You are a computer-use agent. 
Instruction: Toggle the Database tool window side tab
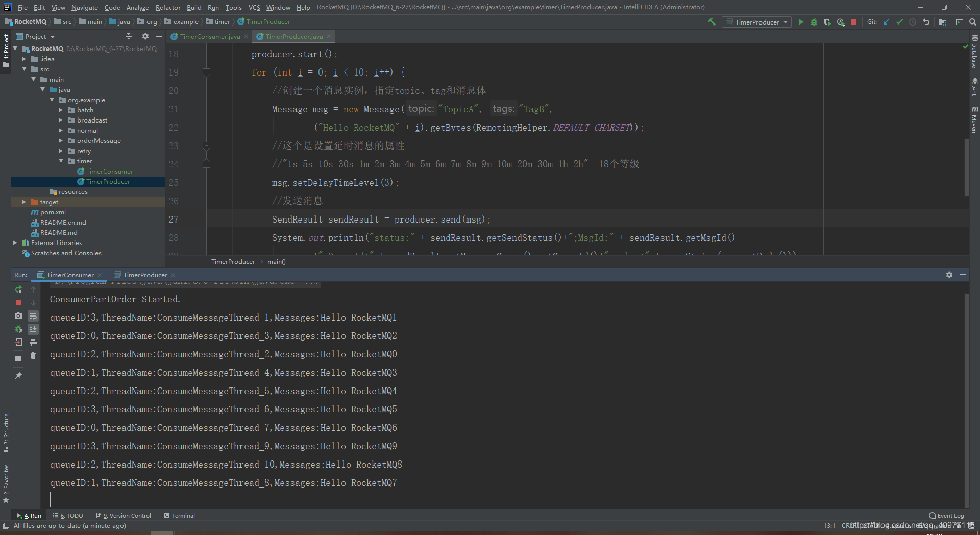click(x=974, y=52)
